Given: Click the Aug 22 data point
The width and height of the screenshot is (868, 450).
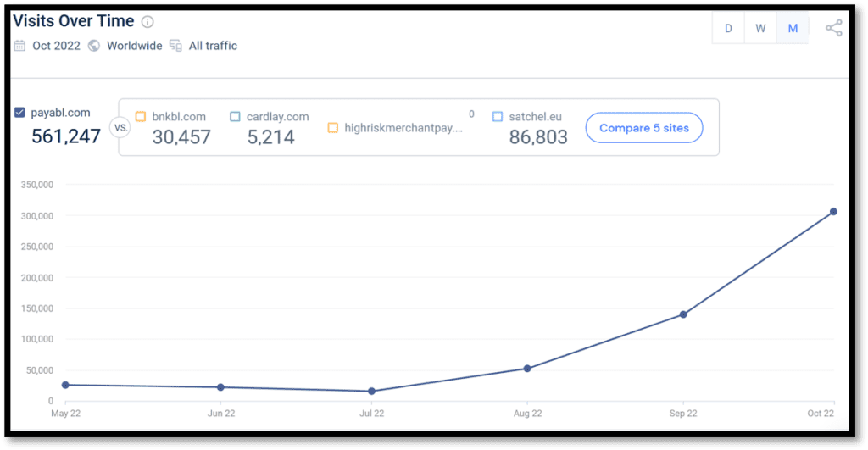Looking at the screenshot, I should (527, 369).
